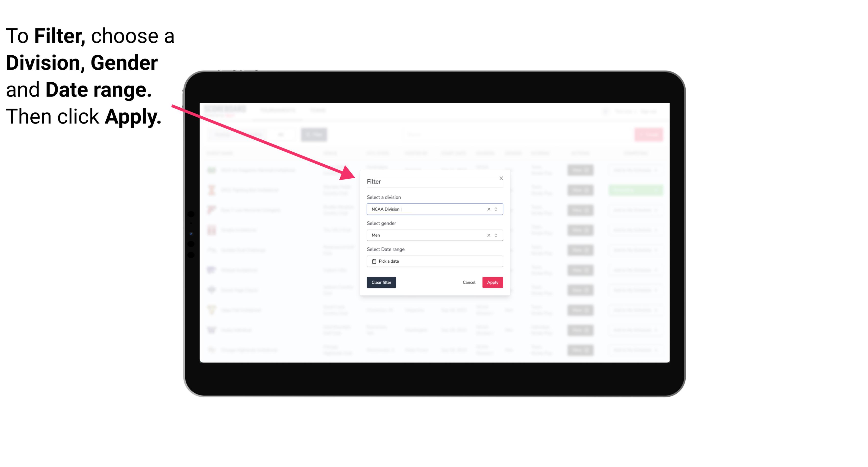Click the Apply button to confirm filters

pos(492,283)
